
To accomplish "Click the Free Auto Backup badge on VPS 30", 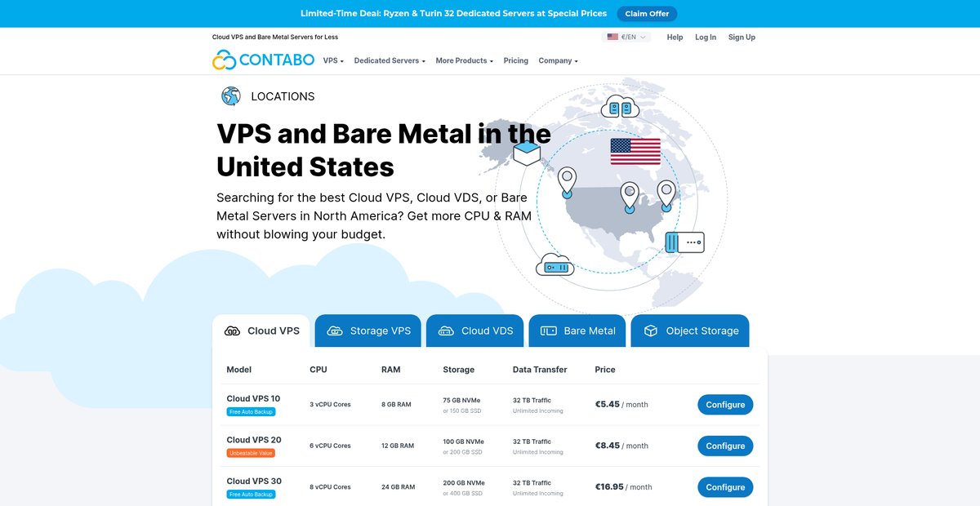I will pyautogui.click(x=251, y=495).
